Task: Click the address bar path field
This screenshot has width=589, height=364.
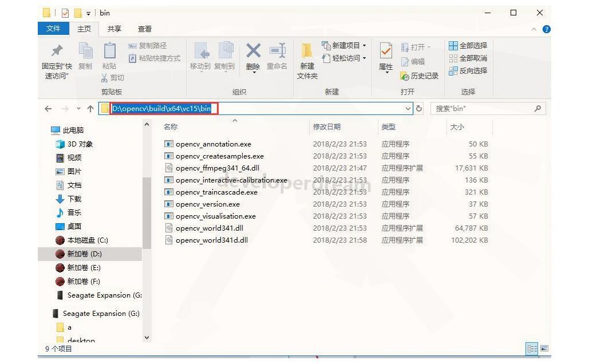Action: [255, 109]
